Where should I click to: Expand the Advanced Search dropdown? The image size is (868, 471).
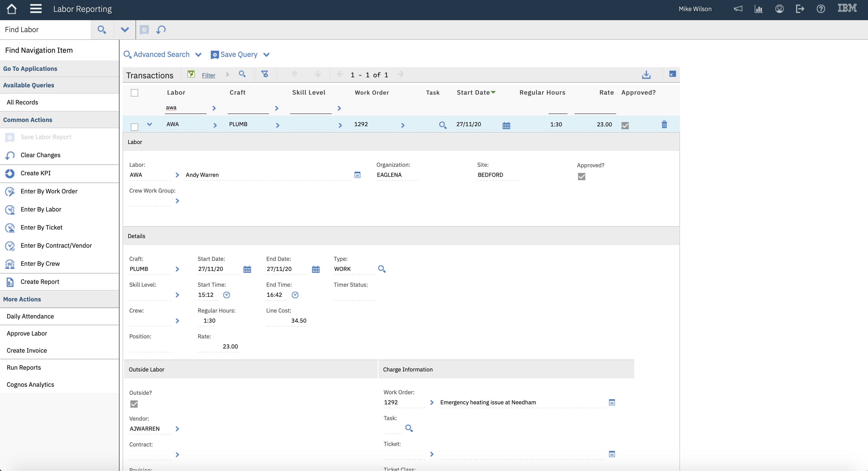coord(199,54)
